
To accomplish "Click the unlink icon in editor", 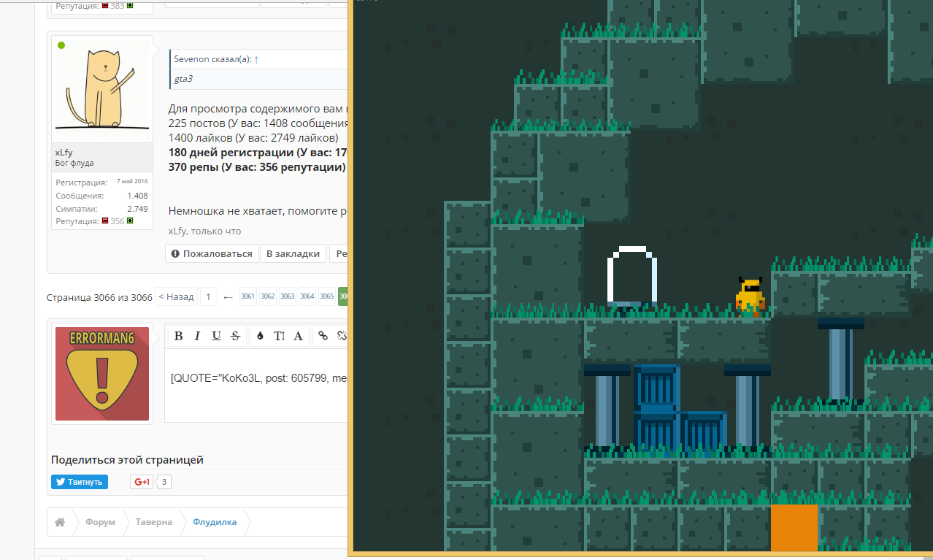I will click(x=340, y=336).
